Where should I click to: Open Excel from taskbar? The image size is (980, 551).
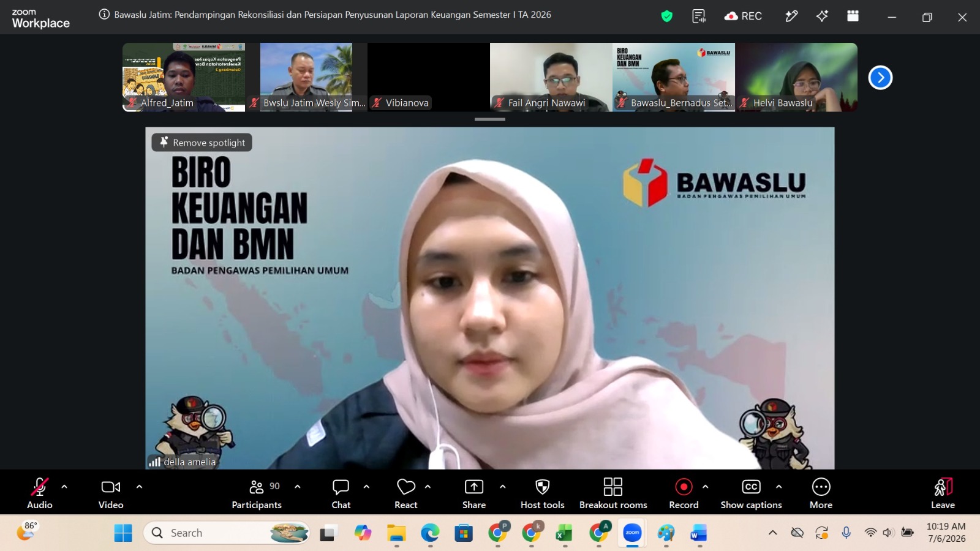click(563, 533)
